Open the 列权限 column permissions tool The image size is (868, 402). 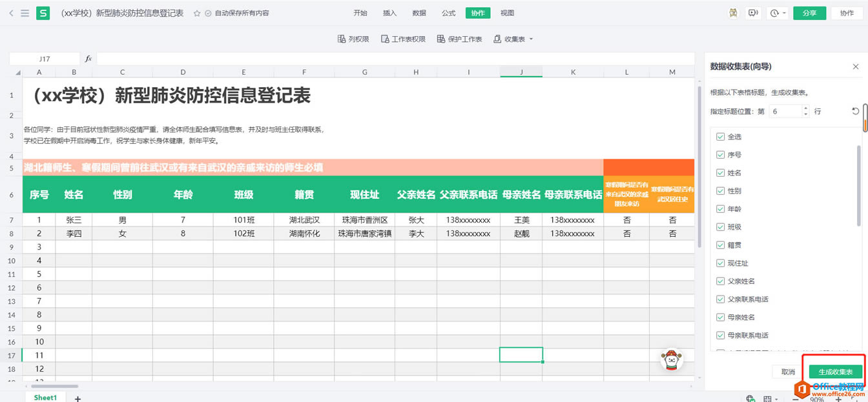353,39
